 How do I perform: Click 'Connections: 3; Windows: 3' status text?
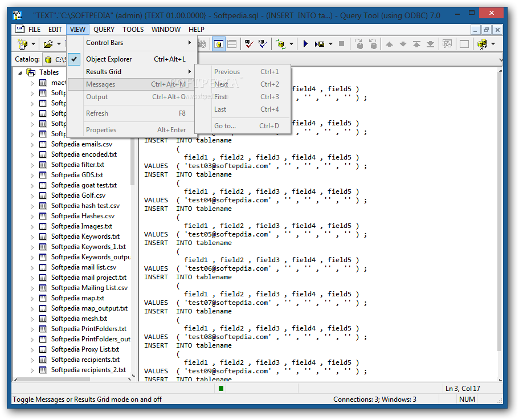[375, 399]
